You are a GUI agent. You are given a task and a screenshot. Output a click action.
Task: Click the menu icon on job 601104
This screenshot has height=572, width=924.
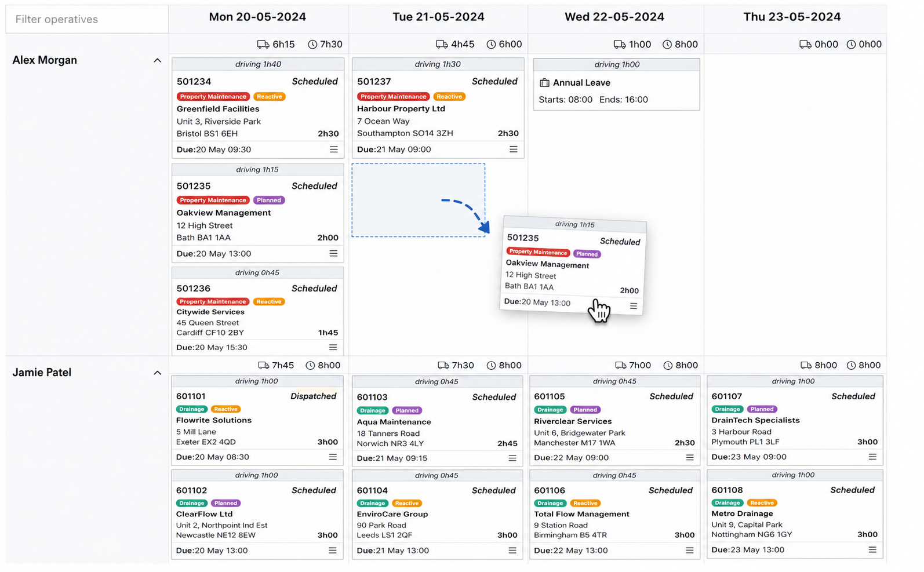[512, 551]
